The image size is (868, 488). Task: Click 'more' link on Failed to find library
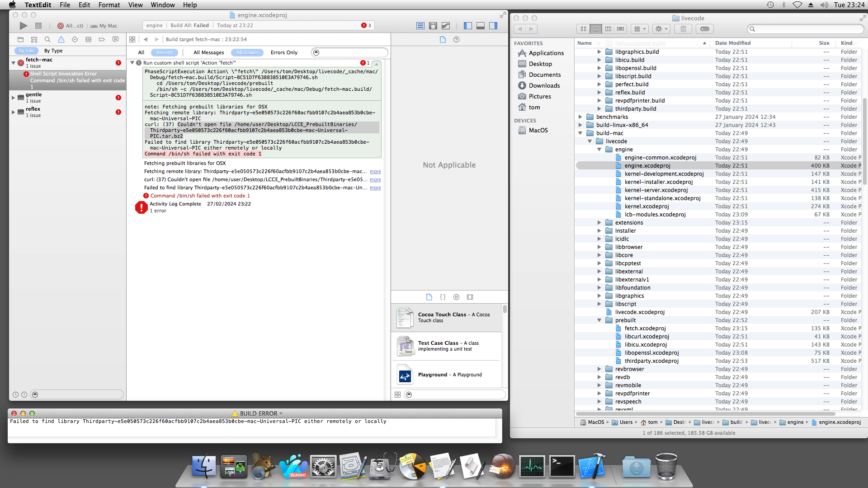point(375,188)
